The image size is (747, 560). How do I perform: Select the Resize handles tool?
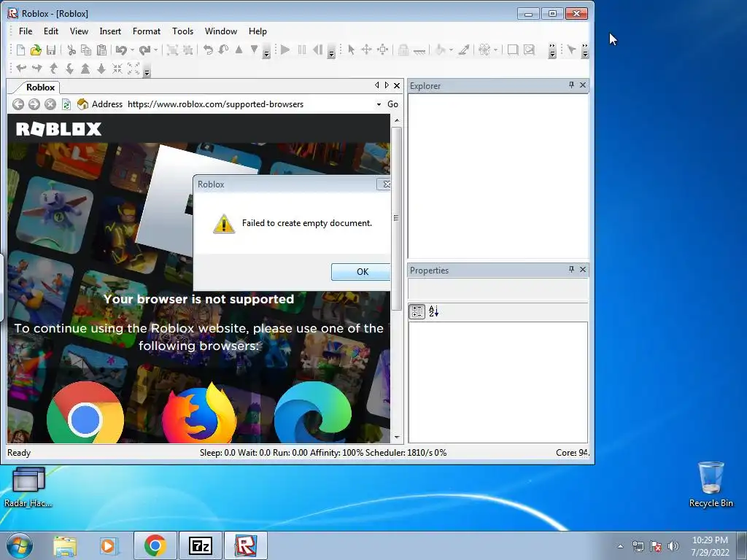[x=382, y=50]
